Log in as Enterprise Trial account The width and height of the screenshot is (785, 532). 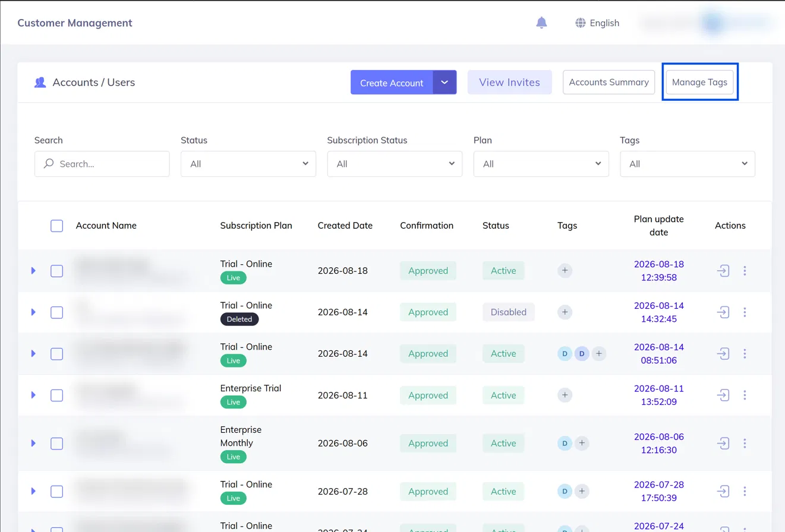pos(723,395)
